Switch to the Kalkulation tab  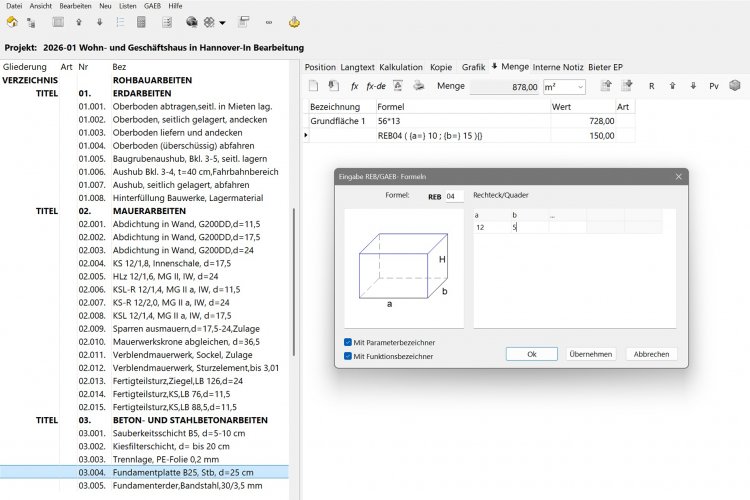pos(401,67)
